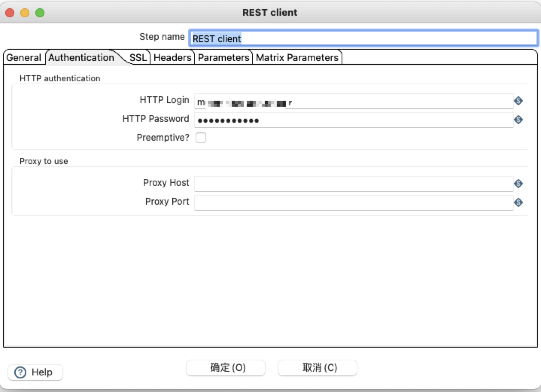Click the variable icon beside Proxy Host
This screenshot has width=541, height=392.
(518, 184)
